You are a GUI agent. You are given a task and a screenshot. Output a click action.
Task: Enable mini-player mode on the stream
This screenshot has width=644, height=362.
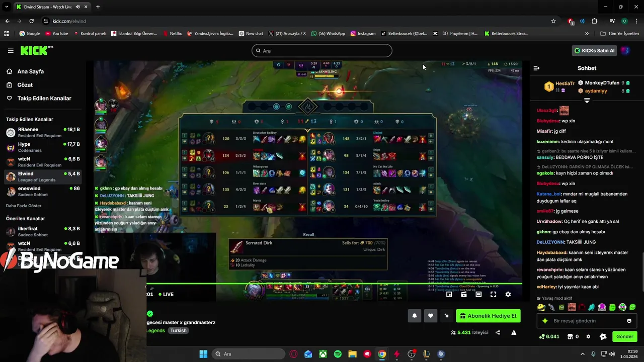449,295
